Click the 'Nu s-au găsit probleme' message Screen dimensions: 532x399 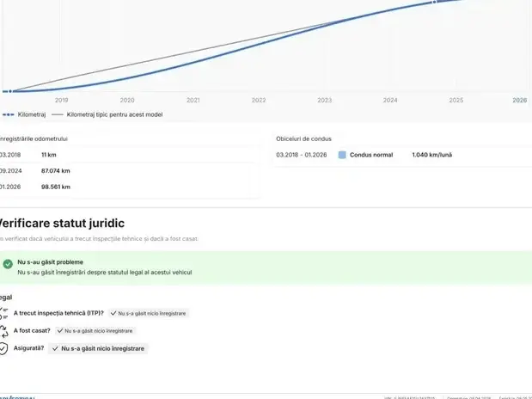pos(50,262)
